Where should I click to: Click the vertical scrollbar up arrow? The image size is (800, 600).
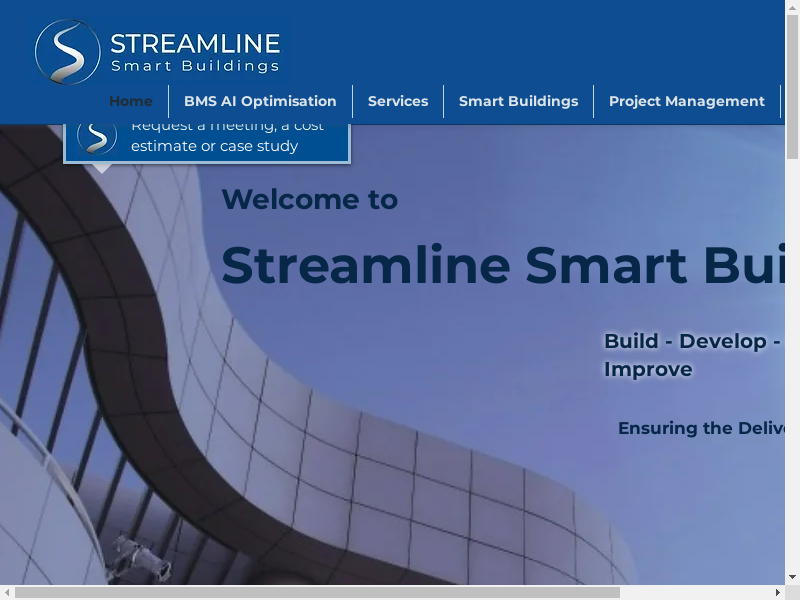792,7
